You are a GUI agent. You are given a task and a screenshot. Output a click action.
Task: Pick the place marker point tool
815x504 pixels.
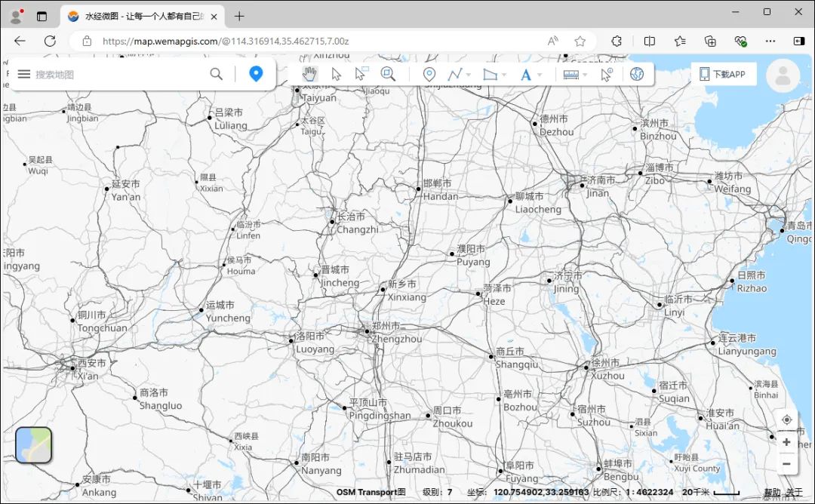[429, 74]
